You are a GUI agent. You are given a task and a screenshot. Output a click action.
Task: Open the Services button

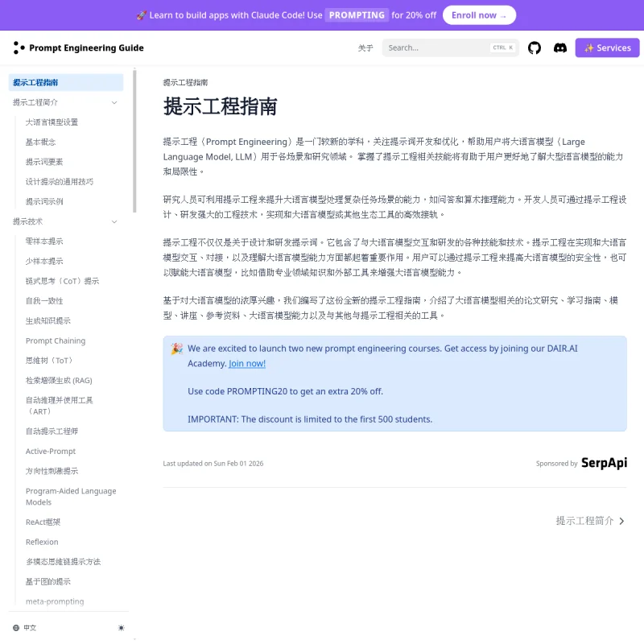click(x=607, y=47)
